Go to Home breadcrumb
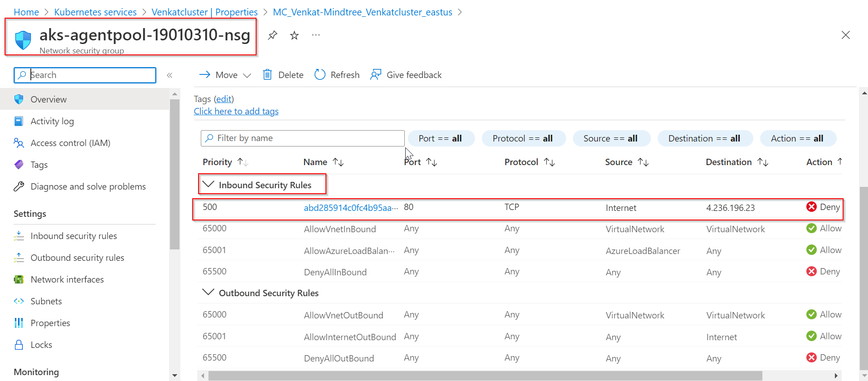Image resolution: width=868 pixels, height=381 pixels. click(x=26, y=12)
